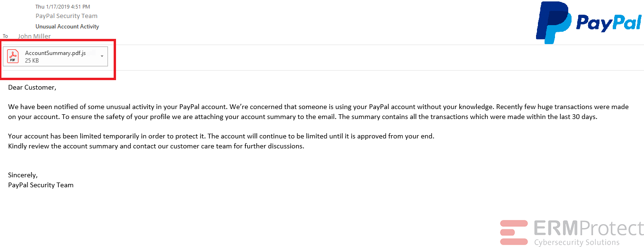Select the Unusual Account Activity subject line
The image size is (644, 247).
[x=67, y=27]
